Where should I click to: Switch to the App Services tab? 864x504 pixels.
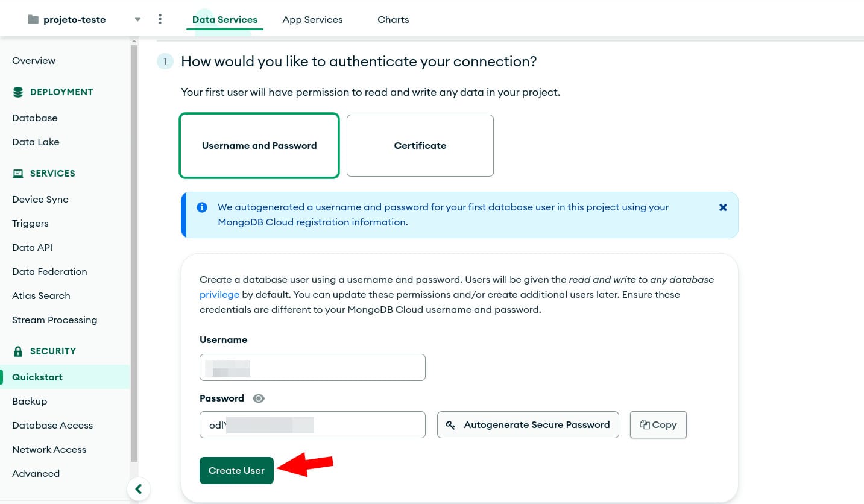coord(312,19)
